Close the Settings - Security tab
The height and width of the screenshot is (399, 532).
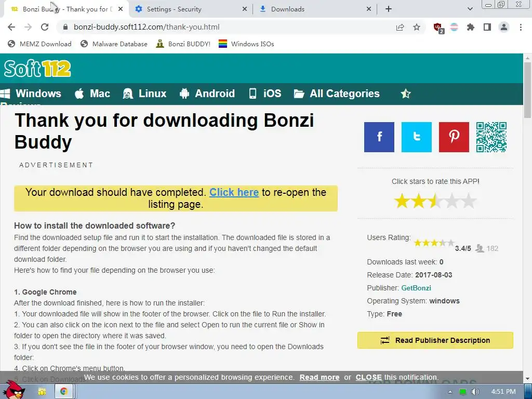[x=245, y=9]
